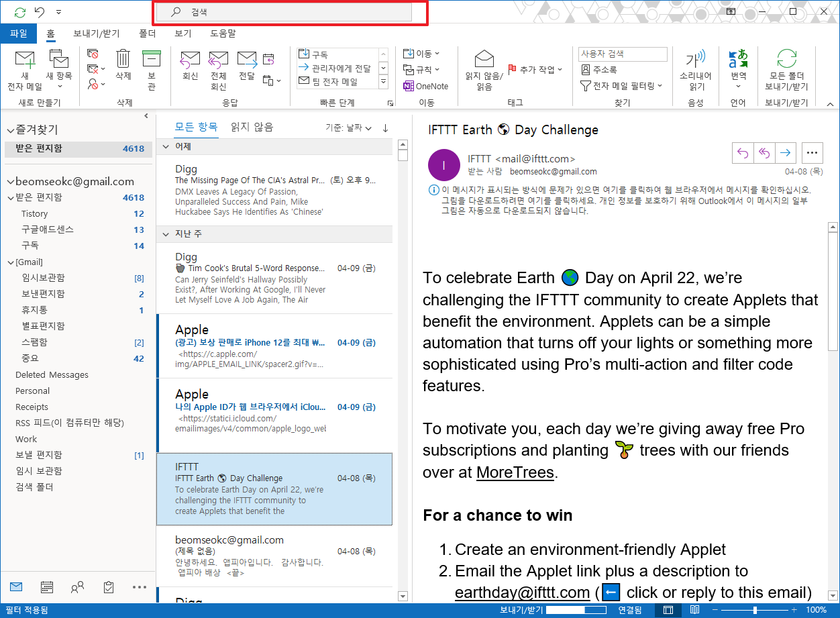The image size is (840, 618).
Task: Click the Undo arrow in quick access toolbar
Action: pyautogui.click(x=40, y=12)
